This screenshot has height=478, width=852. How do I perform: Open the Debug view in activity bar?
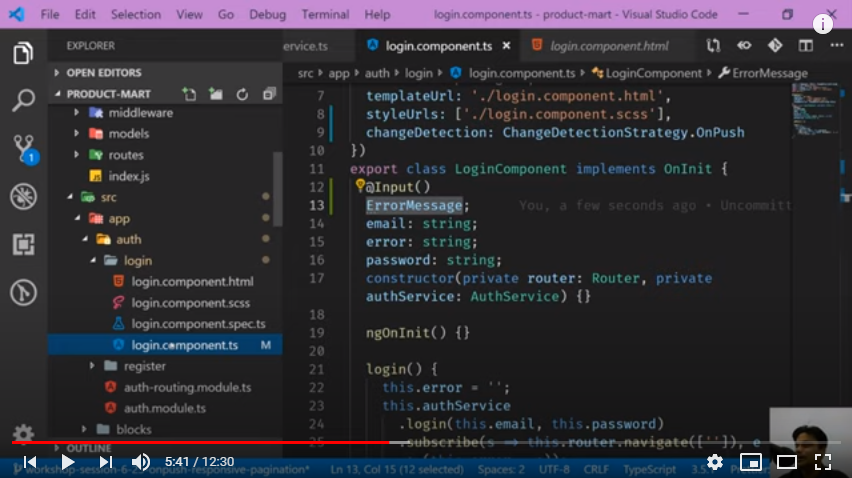[23, 196]
